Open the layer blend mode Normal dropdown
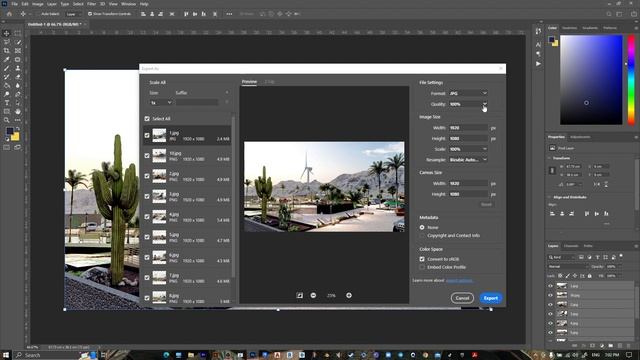Viewport: 640px width, 360px height. click(x=568, y=267)
